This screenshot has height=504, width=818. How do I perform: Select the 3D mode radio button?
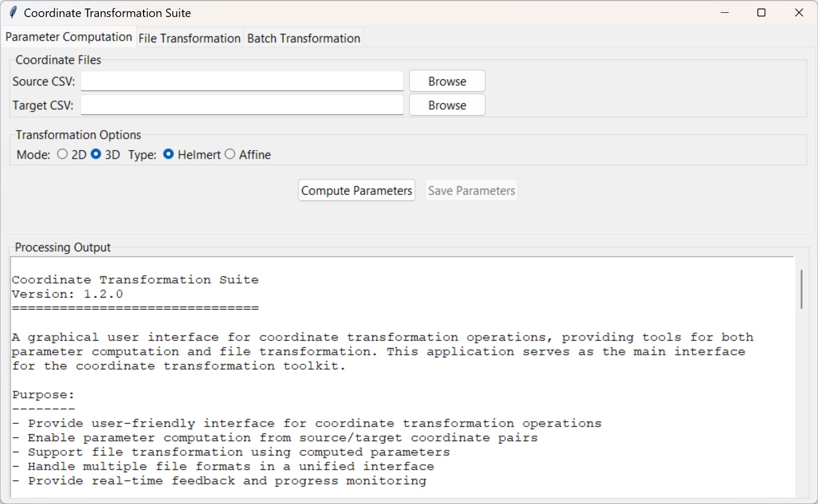pyautogui.click(x=96, y=154)
